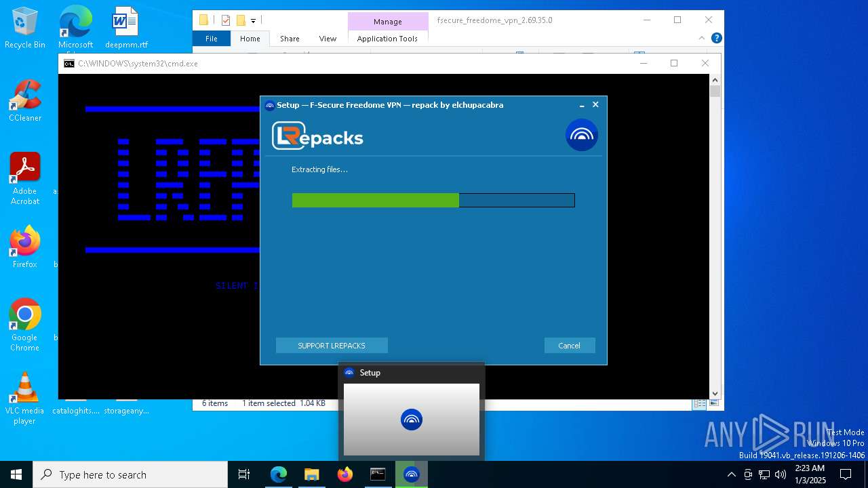Click the Manage contextual tab header
This screenshot has width=868, height=488.
click(387, 21)
